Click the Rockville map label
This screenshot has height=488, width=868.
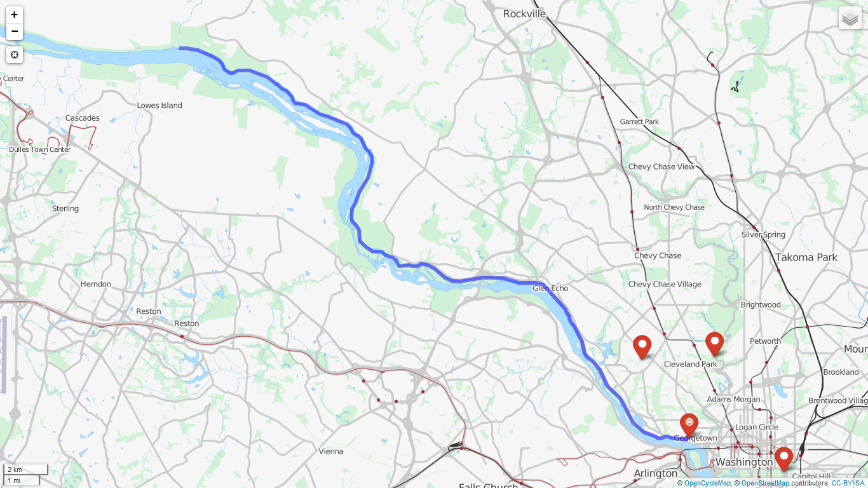pyautogui.click(x=524, y=13)
